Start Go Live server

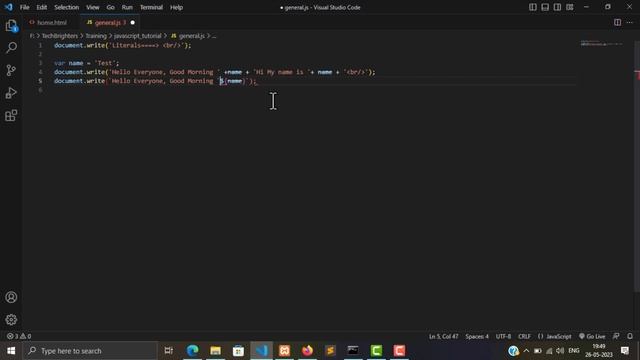[592, 336]
